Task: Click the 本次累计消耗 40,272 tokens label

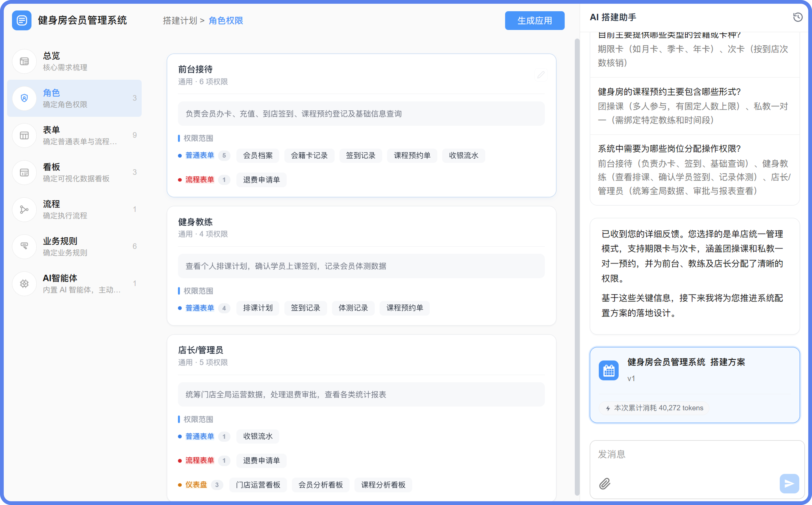Action: pyautogui.click(x=659, y=408)
